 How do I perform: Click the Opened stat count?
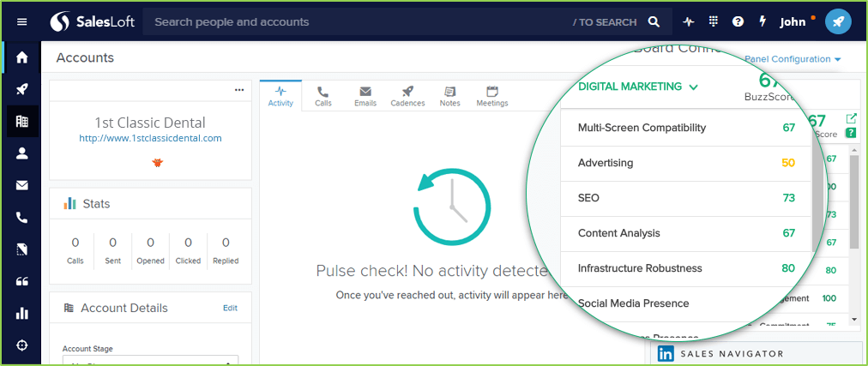tap(151, 243)
